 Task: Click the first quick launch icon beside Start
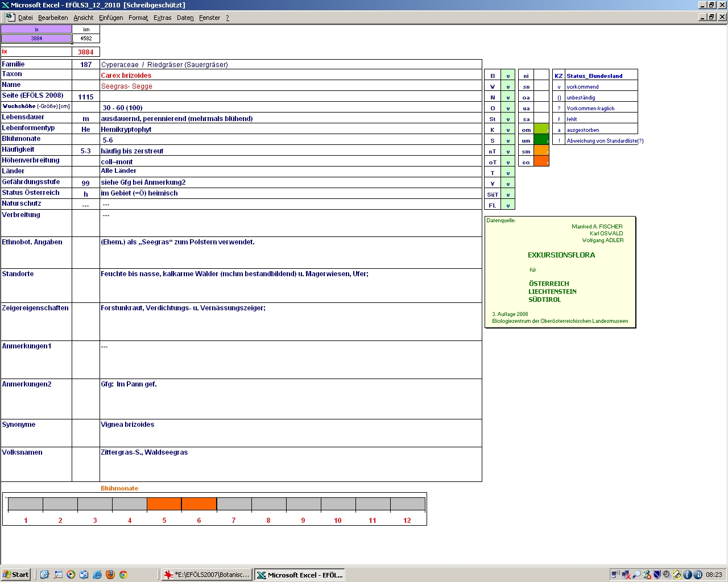[x=44, y=575]
